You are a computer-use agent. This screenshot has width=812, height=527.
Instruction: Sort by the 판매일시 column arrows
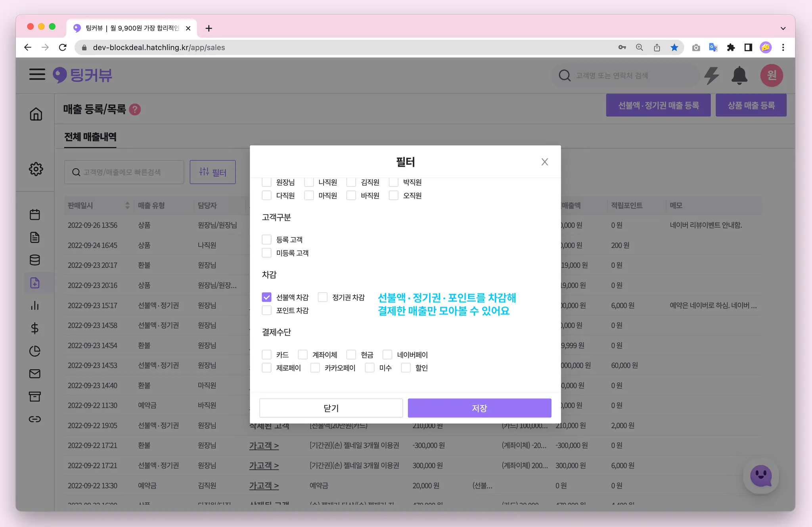click(x=127, y=206)
